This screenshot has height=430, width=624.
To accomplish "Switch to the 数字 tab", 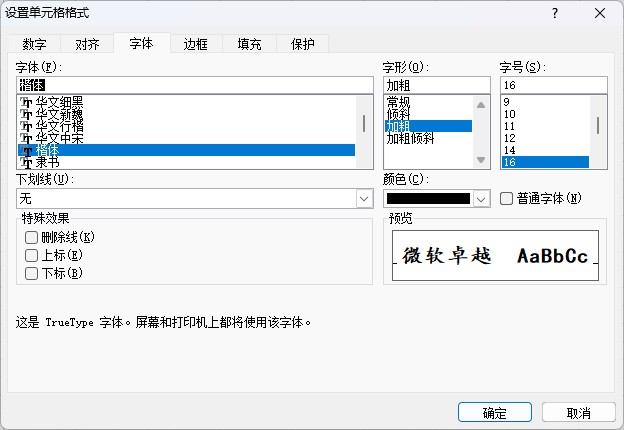I will 34,44.
